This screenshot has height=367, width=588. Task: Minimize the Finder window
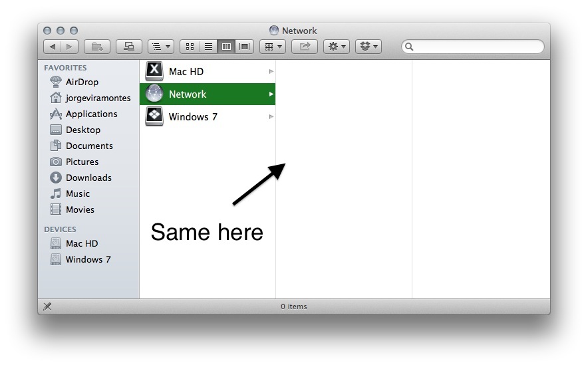(x=61, y=31)
